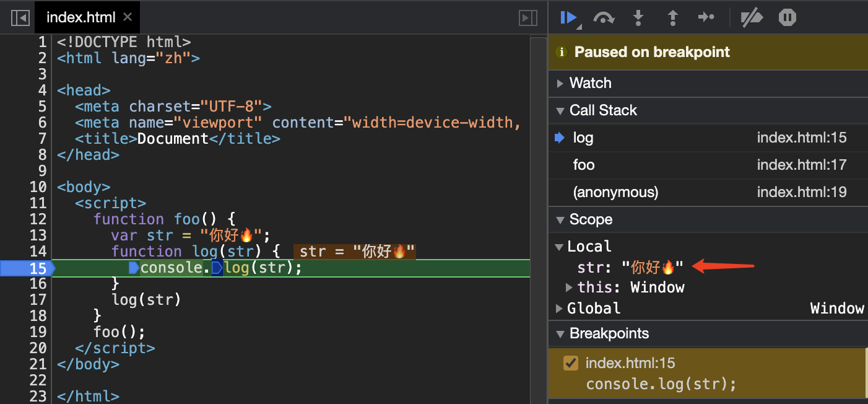
Task: Step into next function call
Action: coord(638,17)
